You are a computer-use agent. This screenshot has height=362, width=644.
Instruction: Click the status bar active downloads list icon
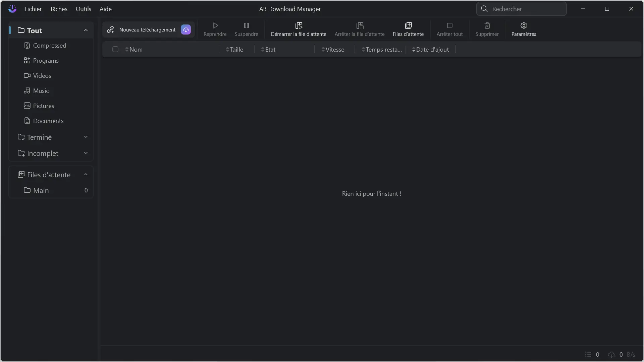(588, 355)
